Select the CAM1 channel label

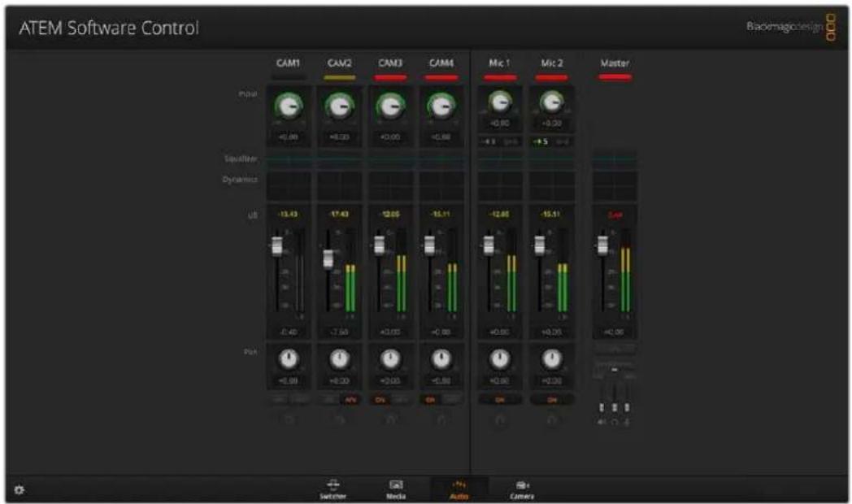288,63
